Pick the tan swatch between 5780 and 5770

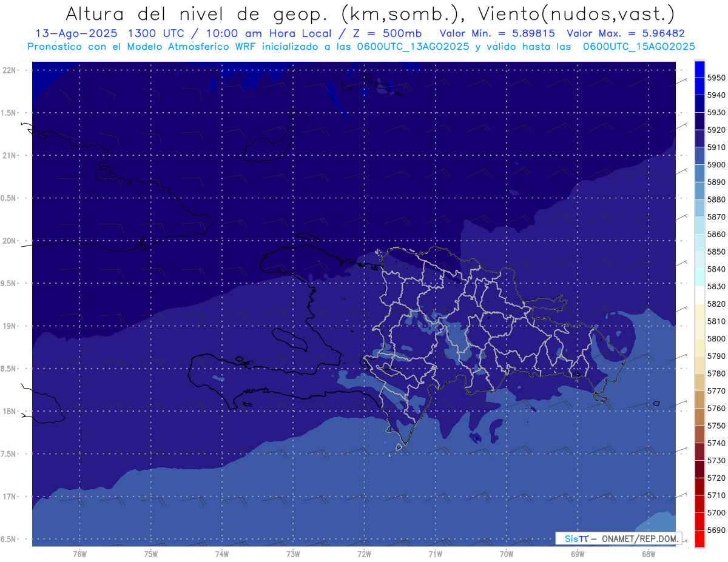(x=699, y=382)
